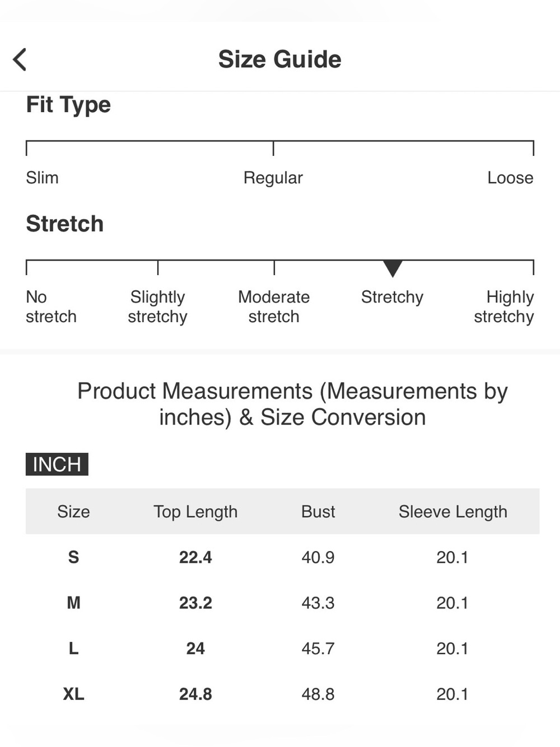Select the INCH unit tab
The height and width of the screenshot is (747, 560).
click(57, 464)
